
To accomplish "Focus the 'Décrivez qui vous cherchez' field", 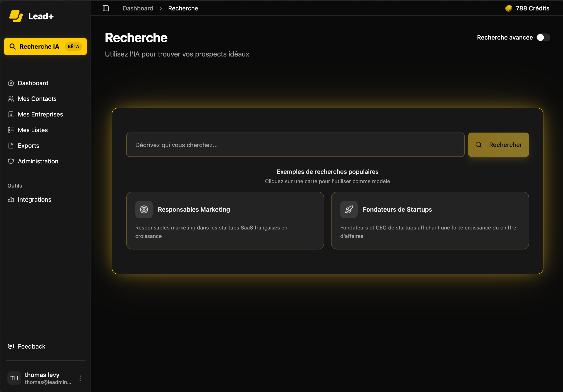I will tap(295, 145).
